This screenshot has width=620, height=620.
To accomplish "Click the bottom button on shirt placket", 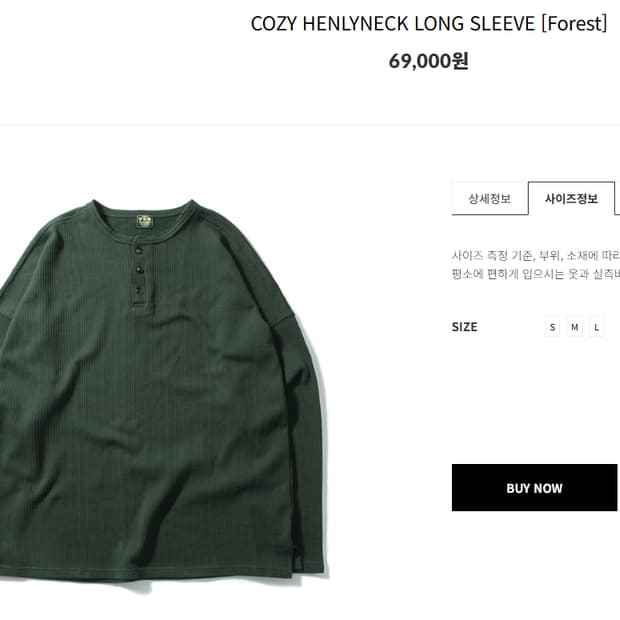I will tap(139, 290).
